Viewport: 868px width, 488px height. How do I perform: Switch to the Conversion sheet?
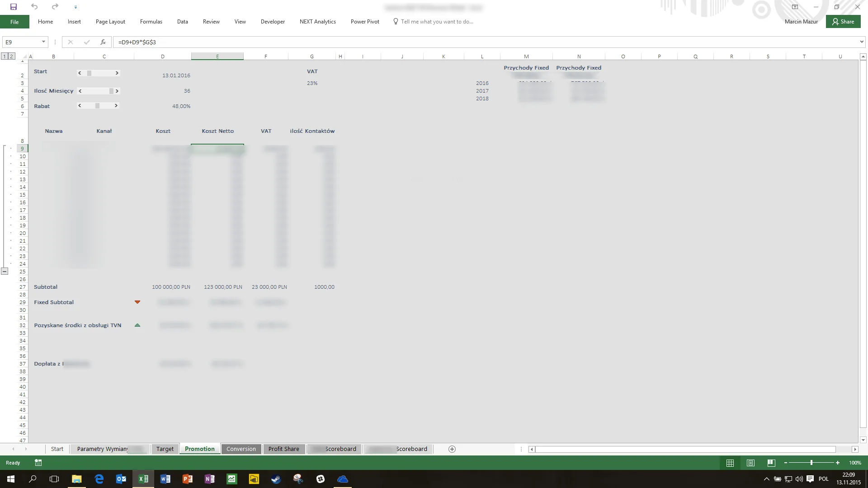(241, 449)
